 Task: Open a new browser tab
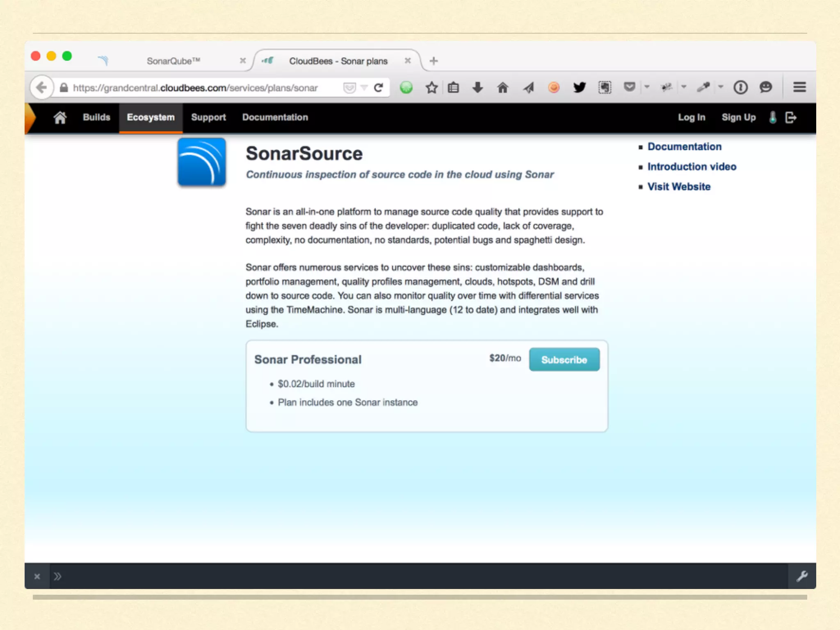pyautogui.click(x=434, y=61)
